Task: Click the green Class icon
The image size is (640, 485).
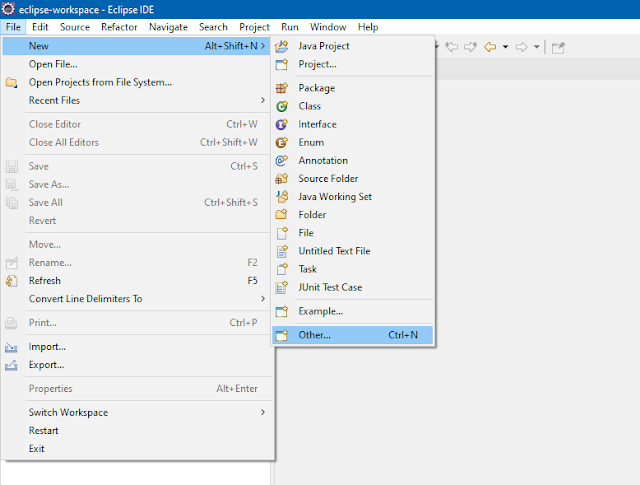Action: pyautogui.click(x=282, y=106)
